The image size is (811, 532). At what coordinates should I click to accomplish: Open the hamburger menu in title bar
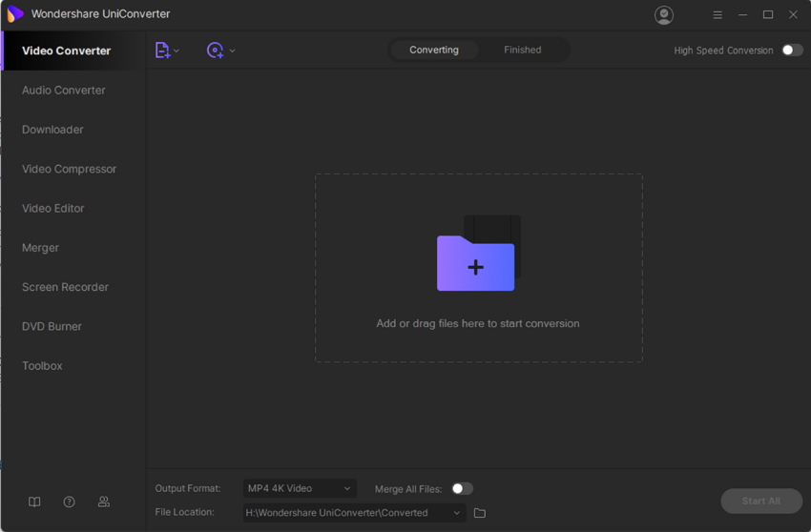pos(717,15)
